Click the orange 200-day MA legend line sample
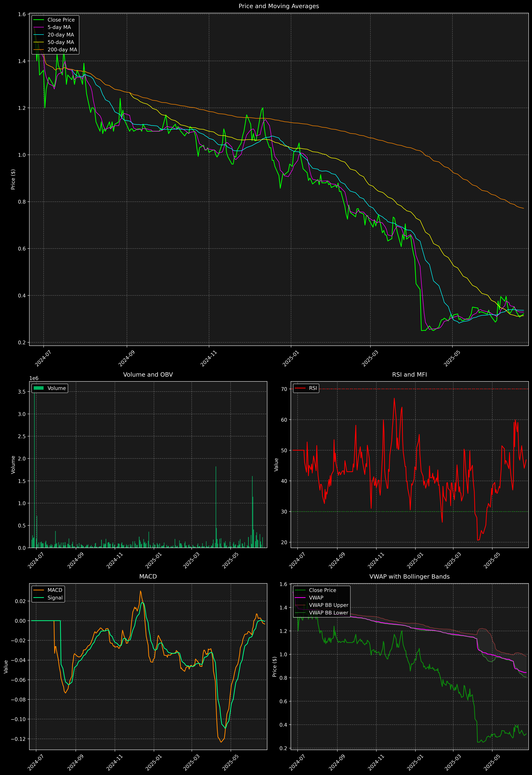This screenshot has width=532, height=775. pyautogui.click(x=39, y=50)
